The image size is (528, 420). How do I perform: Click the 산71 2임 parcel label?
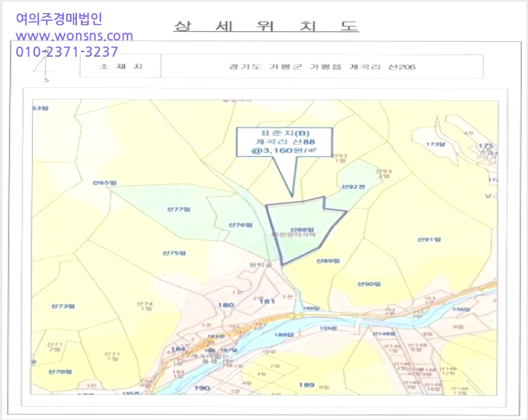[54, 347]
